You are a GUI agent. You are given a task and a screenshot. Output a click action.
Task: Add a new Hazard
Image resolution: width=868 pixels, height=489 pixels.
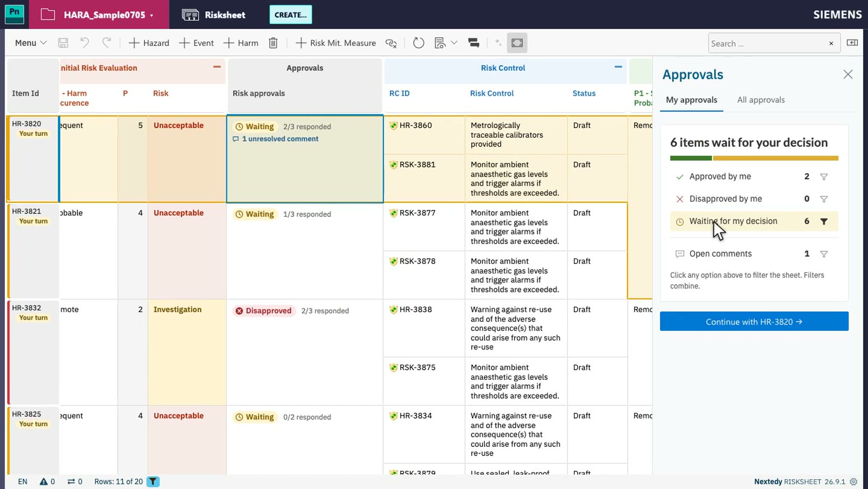click(149, 43)
